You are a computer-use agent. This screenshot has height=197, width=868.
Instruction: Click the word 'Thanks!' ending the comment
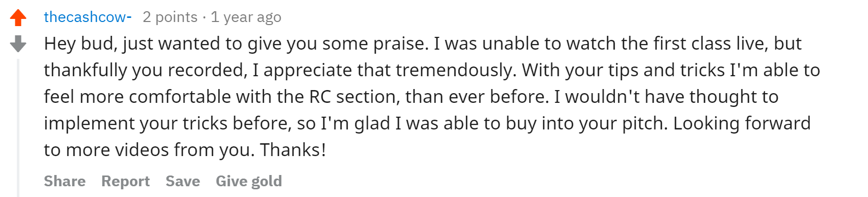293,150
